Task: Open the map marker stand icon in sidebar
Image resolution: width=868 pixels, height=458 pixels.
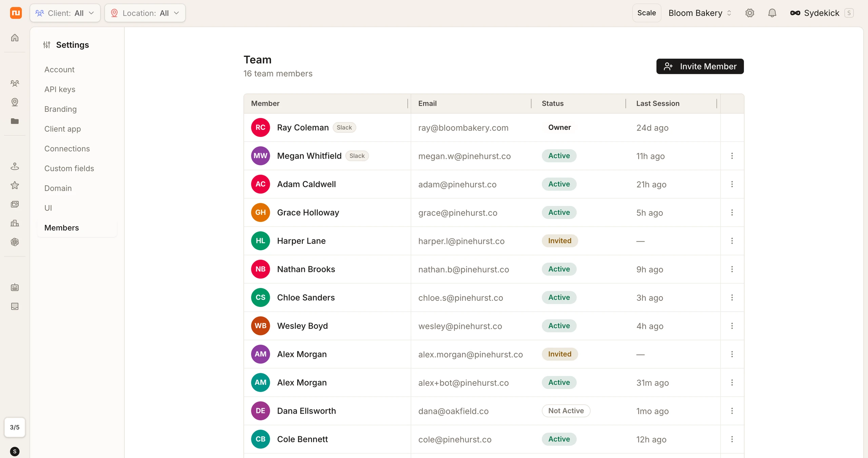Action: [15, 166]
